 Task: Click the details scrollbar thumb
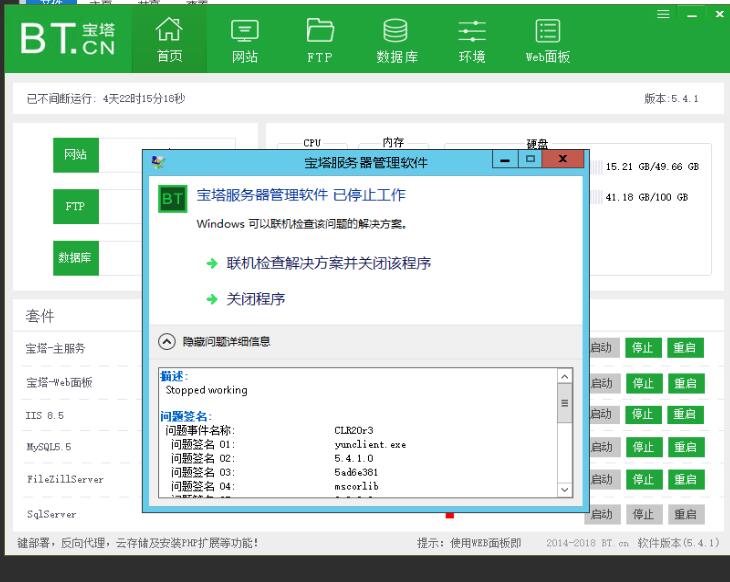565,403
